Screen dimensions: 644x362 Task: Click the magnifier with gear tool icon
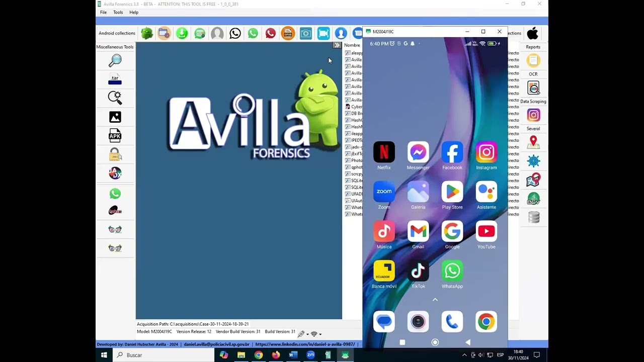point(115,98)
